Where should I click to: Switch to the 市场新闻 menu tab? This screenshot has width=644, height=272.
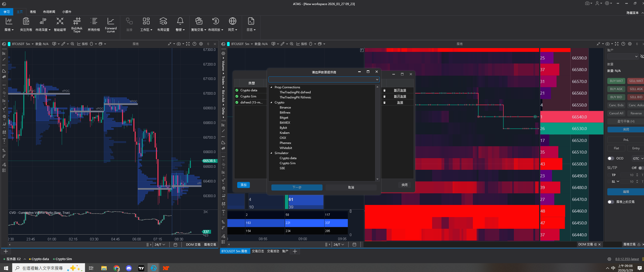tap(49, 12)
